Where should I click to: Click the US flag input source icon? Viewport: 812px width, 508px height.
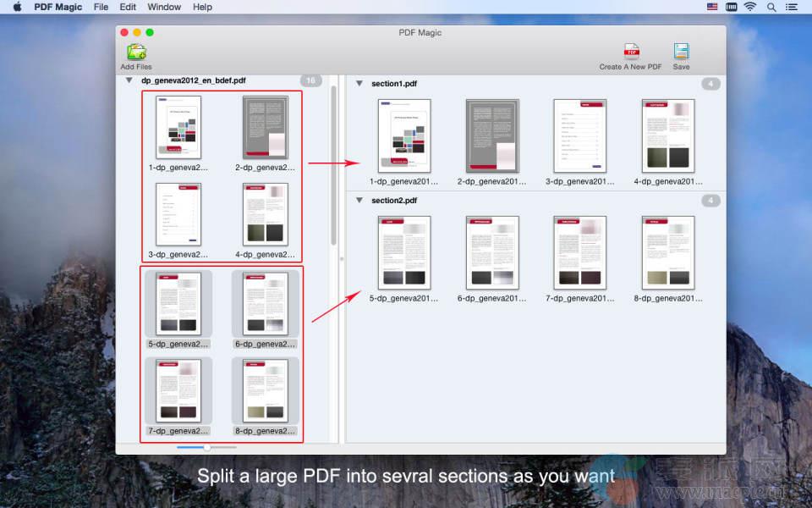711,7
